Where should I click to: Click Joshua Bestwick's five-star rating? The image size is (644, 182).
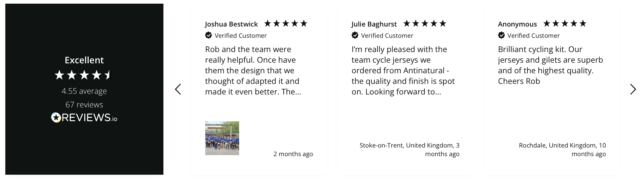[x=286, y=24]
